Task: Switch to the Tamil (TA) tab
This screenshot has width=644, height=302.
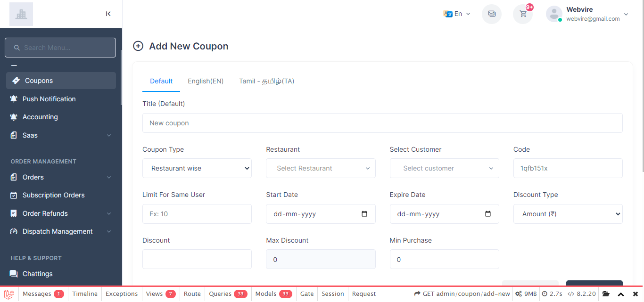Action: coord(266,81)
